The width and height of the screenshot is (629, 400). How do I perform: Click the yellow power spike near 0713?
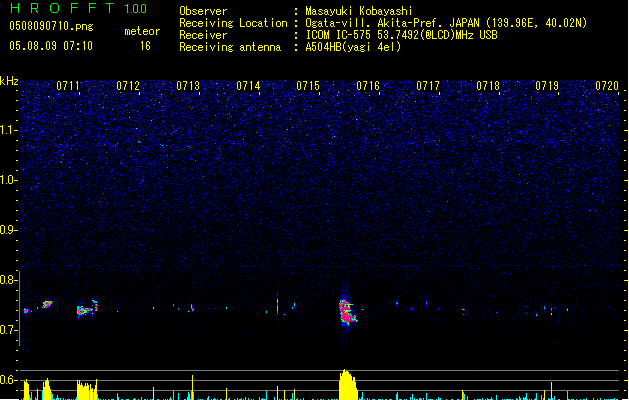click(193, 387)
